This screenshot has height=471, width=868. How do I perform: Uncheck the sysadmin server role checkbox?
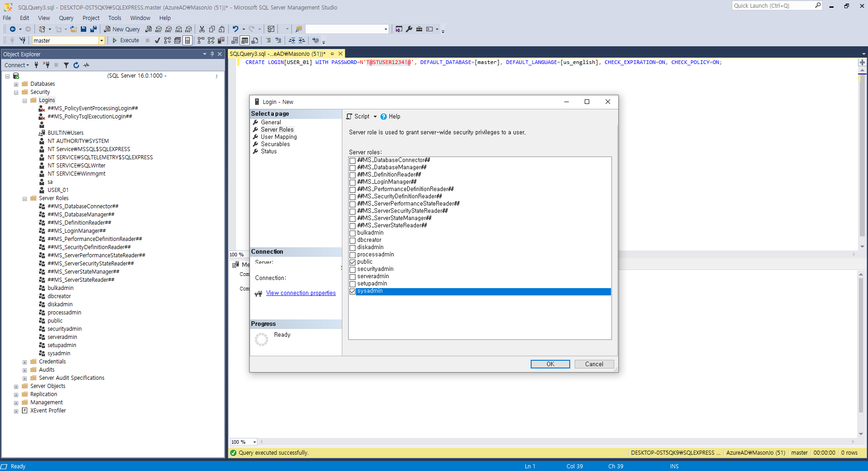(352, 291)
